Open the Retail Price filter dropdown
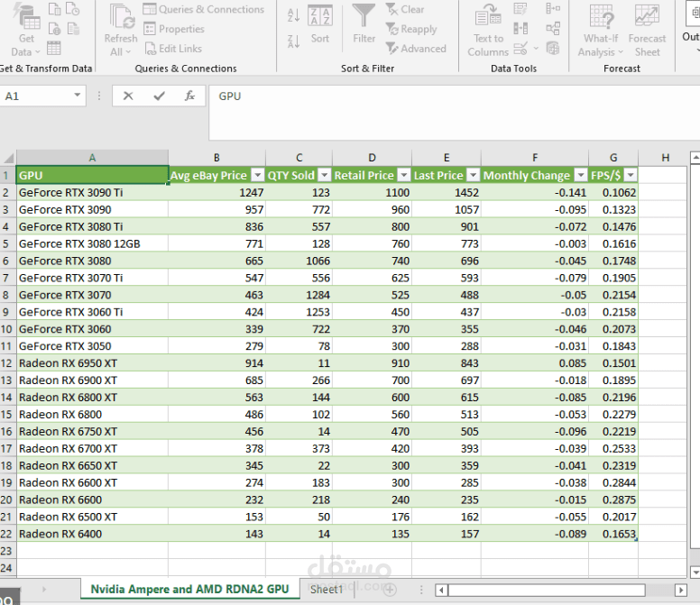Image resolution: width=700 pixels, height=605 pixels. [x=404, y=175]
